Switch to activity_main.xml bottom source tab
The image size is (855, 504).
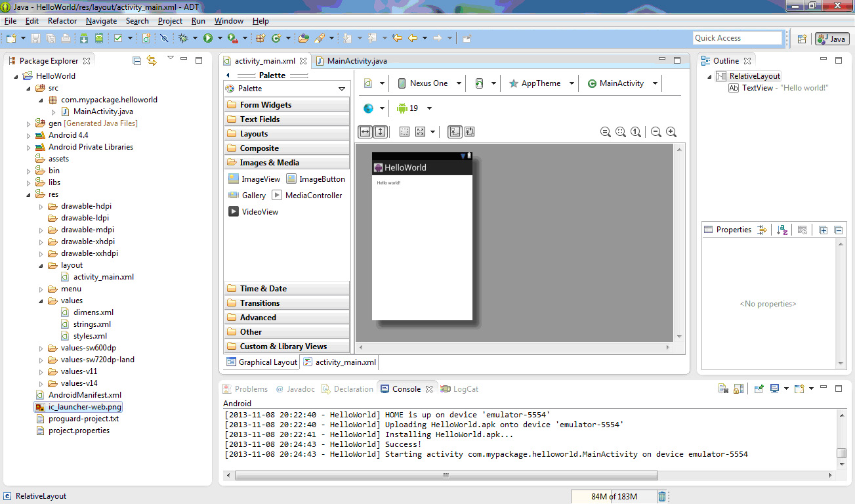[340, 362]
